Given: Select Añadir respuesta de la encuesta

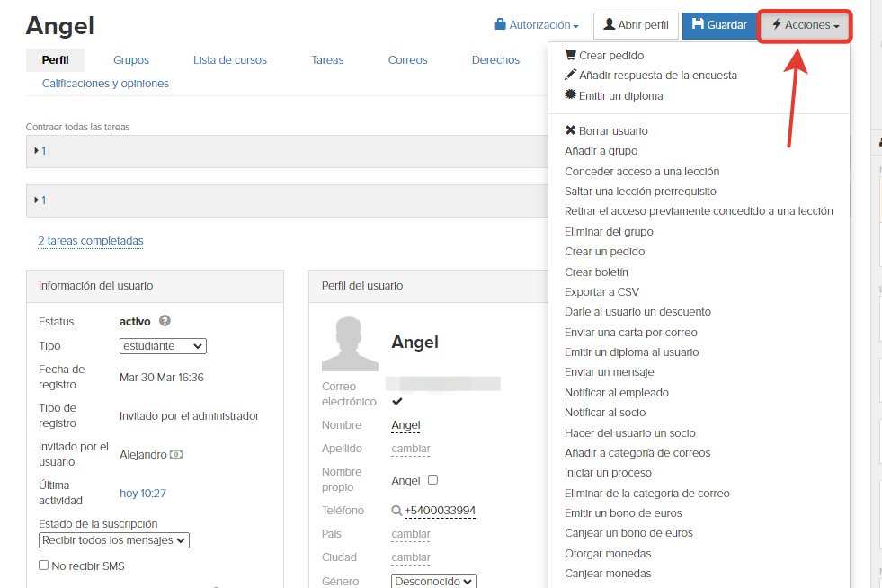Looking at the screenshot, I should tap(657, 76).
